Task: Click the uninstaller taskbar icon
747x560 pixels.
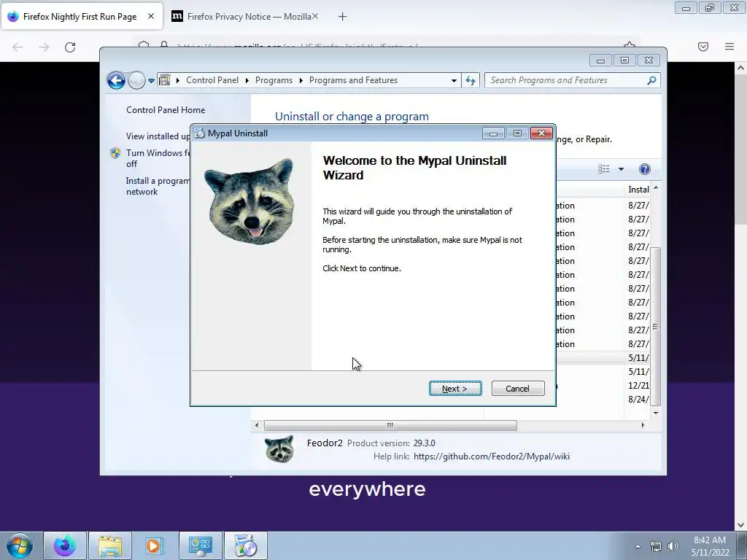Action: 245,545
